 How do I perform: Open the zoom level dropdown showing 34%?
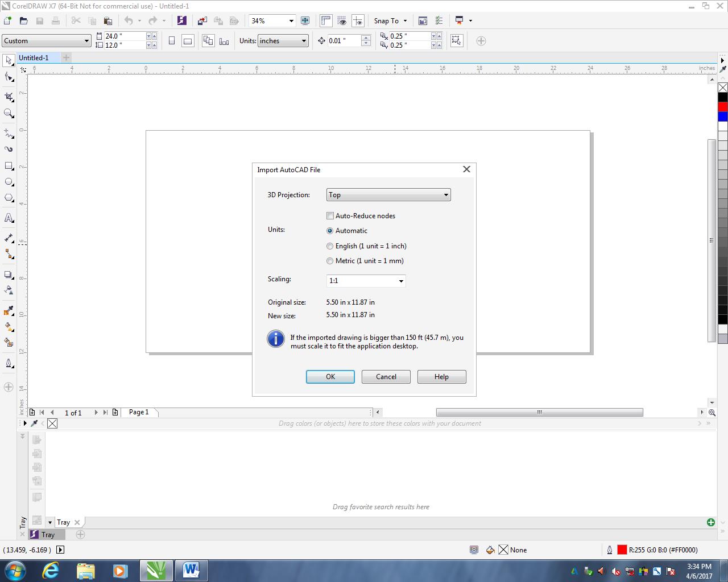pos(291,21)
